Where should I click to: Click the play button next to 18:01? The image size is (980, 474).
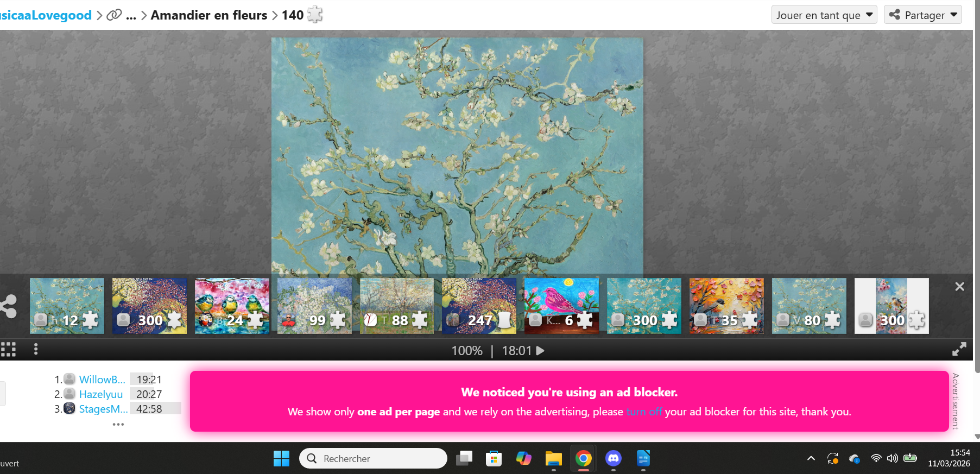click(x=540, y=351)
